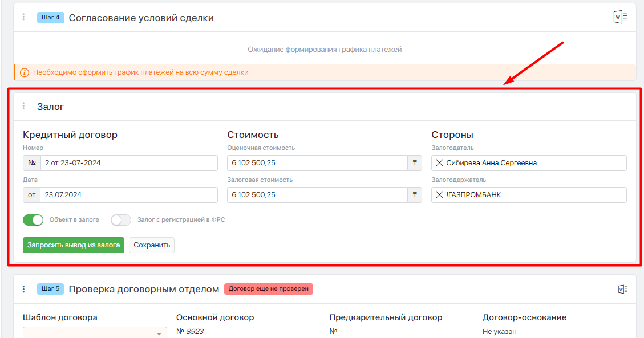644x338 pixels.
Task: Click the orange info icon in payment warning
Action: coord(24,72)
